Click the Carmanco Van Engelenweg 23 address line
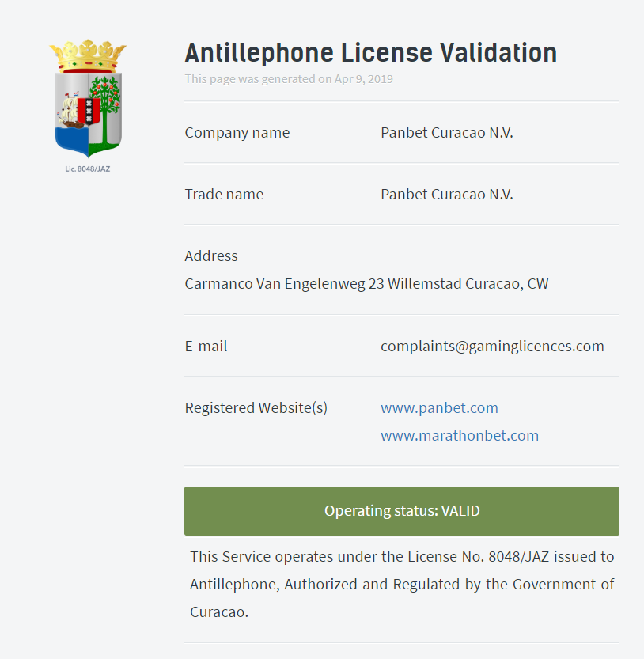 tap(366, 284)
